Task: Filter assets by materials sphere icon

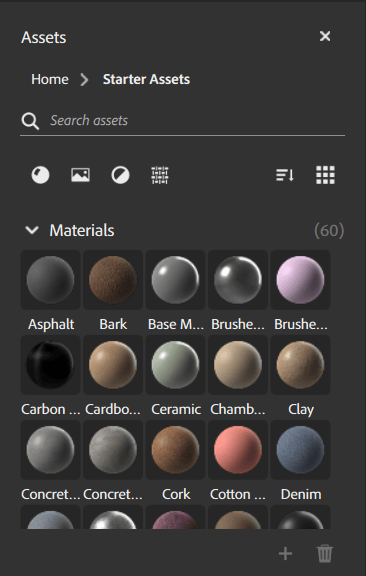Action: click(40, 175)
